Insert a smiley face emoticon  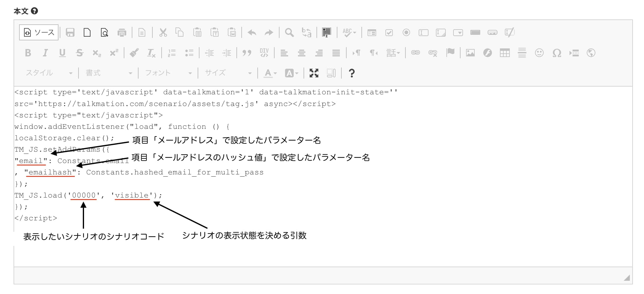pos(540,53)
